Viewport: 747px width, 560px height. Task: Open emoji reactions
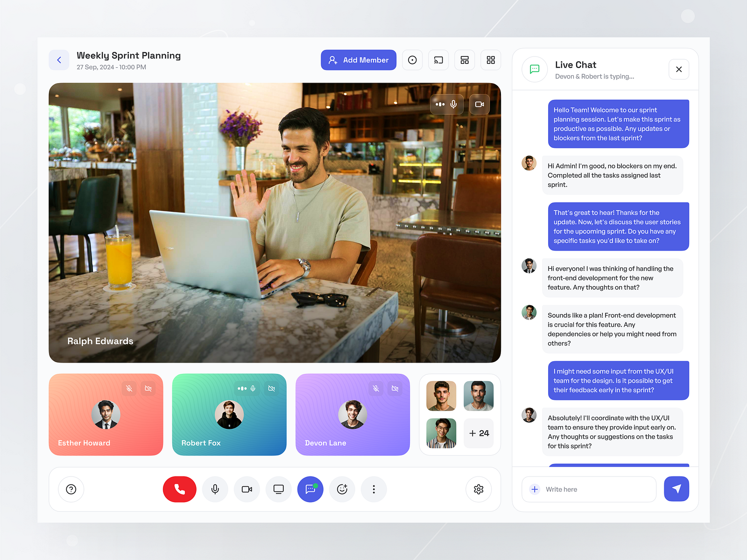pos(342,489)
